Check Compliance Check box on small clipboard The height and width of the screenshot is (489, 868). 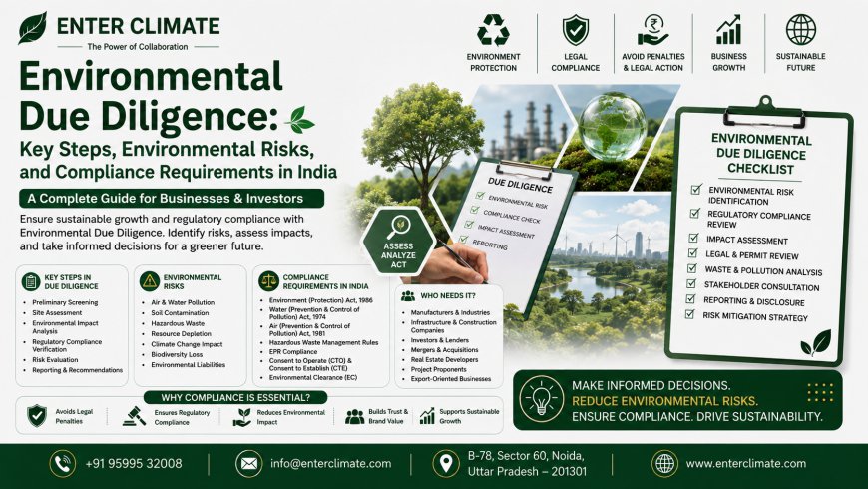tap(475, 210)
